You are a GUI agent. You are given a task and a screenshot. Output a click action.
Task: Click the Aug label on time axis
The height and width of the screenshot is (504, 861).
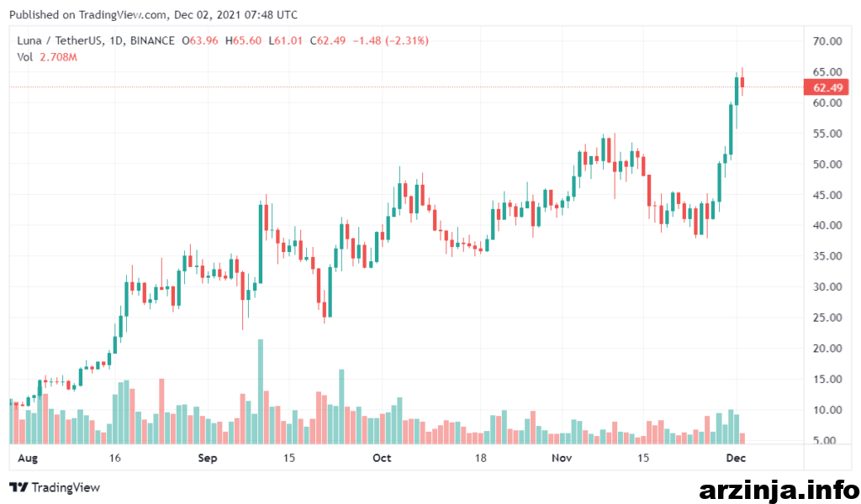tap(28, 458)
